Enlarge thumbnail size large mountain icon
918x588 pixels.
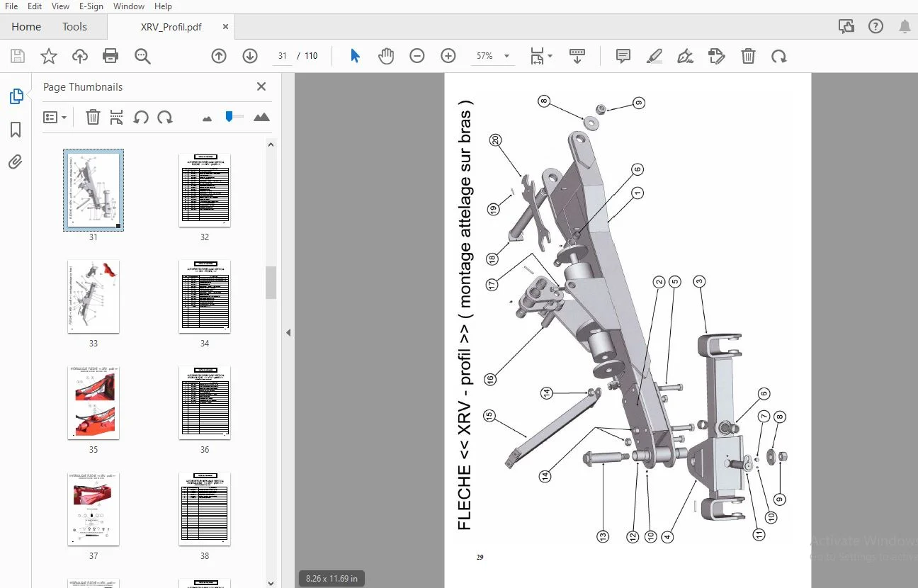tap(261, 117)
